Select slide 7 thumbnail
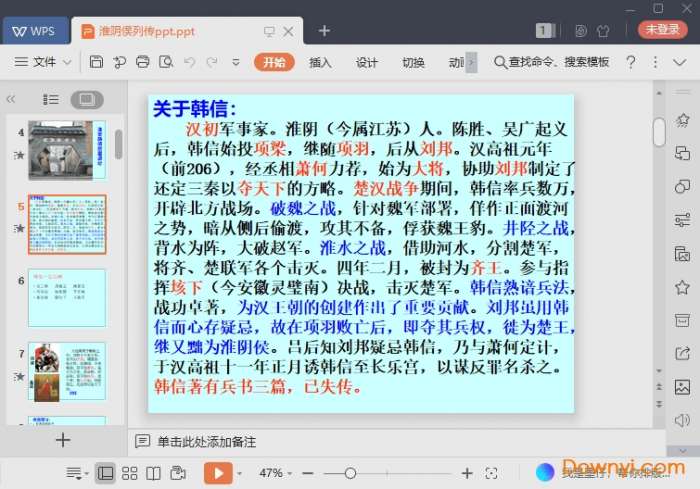Image resolution: width=700 pixels, height=489 pixels. click(67, 371)
